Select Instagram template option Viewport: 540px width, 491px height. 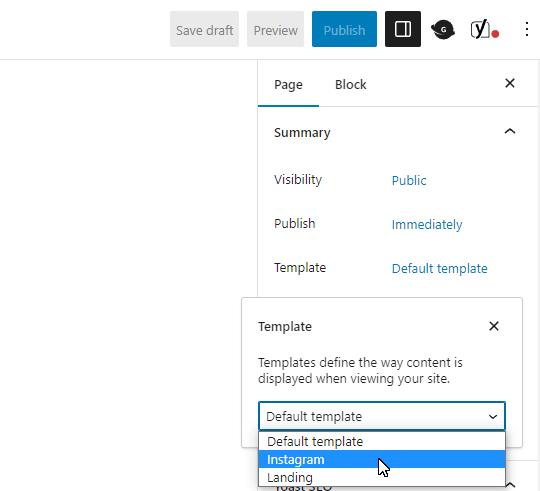pos(382,459)
